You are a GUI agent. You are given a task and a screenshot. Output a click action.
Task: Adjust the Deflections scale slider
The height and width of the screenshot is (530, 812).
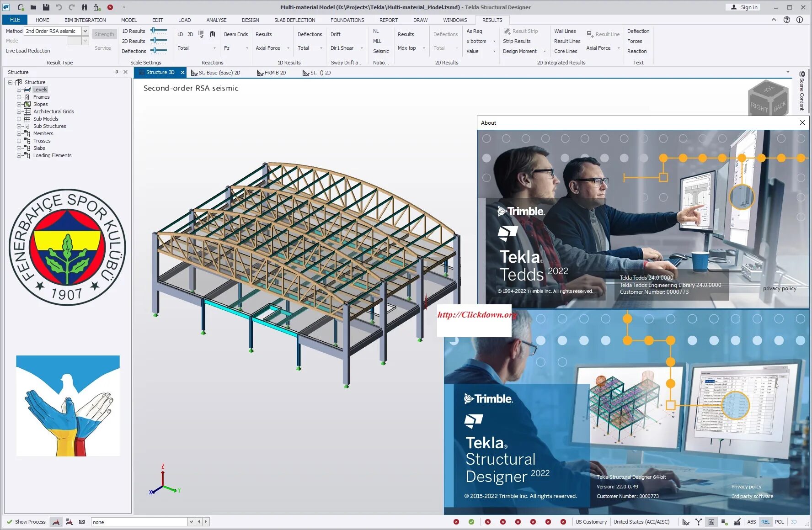pyautogui.click(x=159, y=51)
